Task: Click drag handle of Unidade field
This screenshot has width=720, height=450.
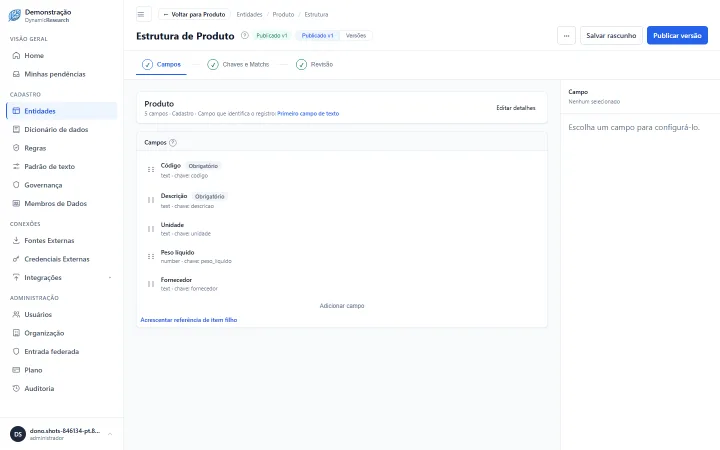Action: (151, 229)
